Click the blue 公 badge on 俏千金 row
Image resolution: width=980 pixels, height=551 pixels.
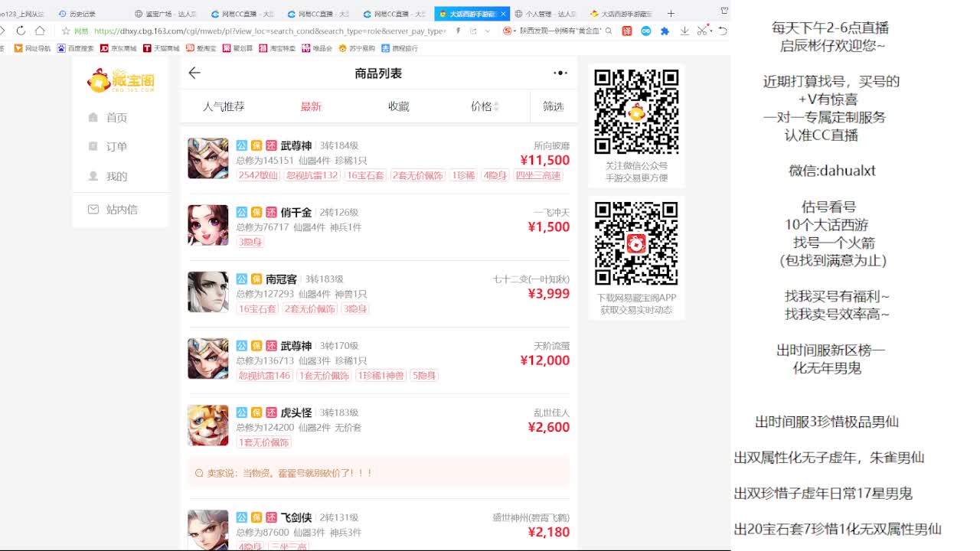242,212
